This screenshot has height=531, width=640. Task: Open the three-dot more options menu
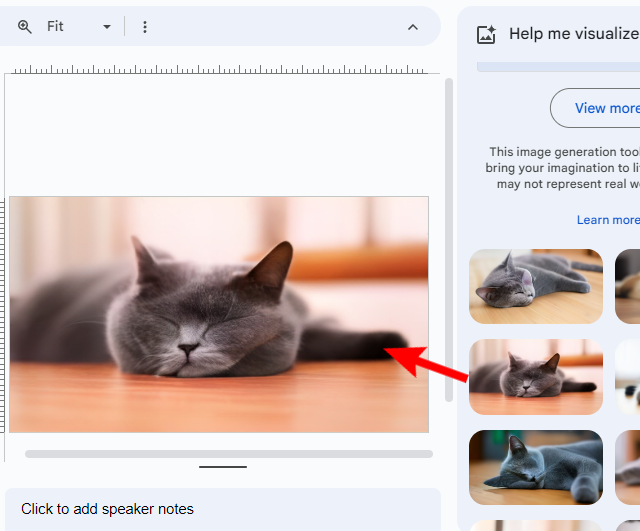click(x=144, y=27)
